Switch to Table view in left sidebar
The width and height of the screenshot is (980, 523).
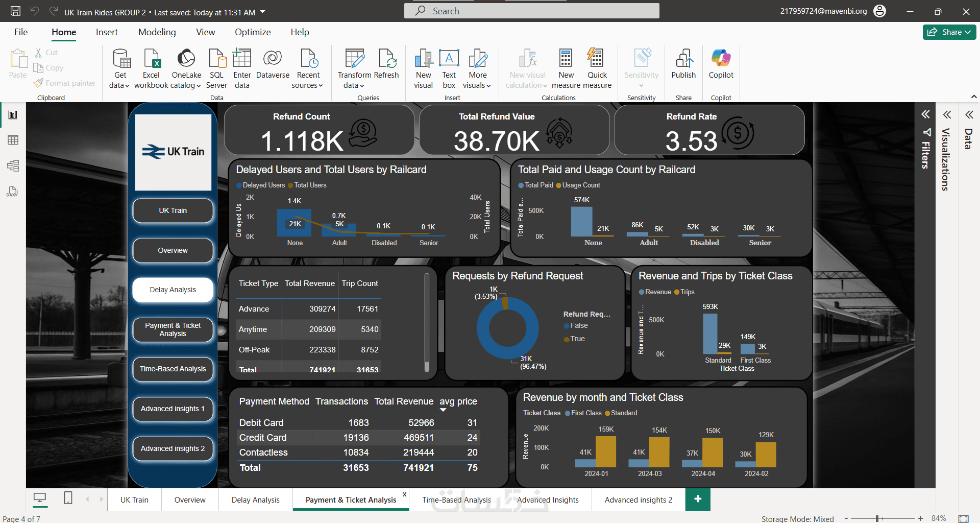pyautogui.click(x=13, y=140)
